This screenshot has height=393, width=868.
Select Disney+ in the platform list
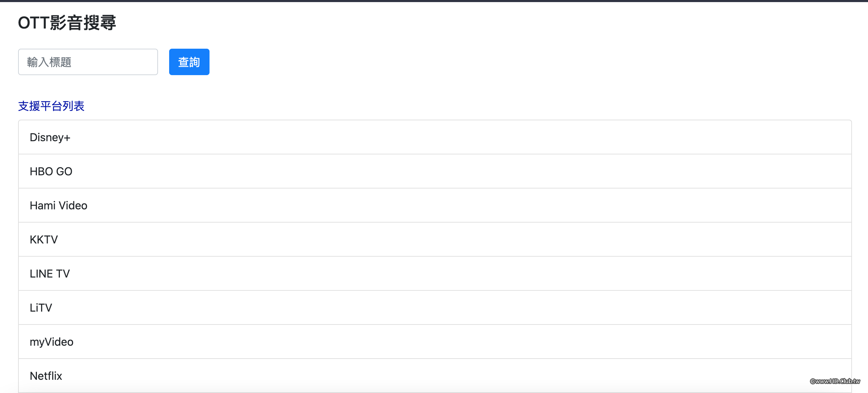(x=435, y=137)
